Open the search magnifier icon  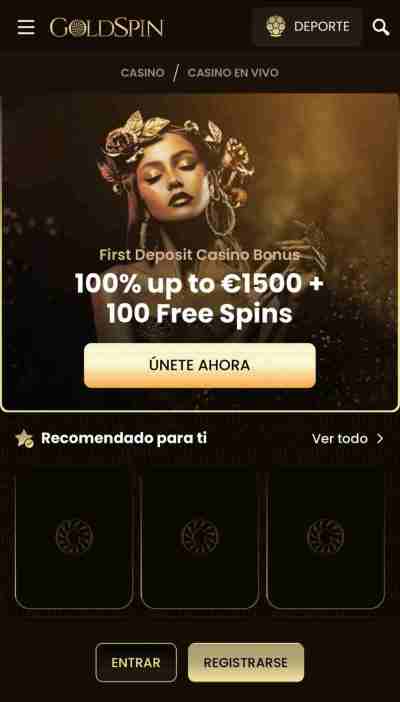point(381,27)
